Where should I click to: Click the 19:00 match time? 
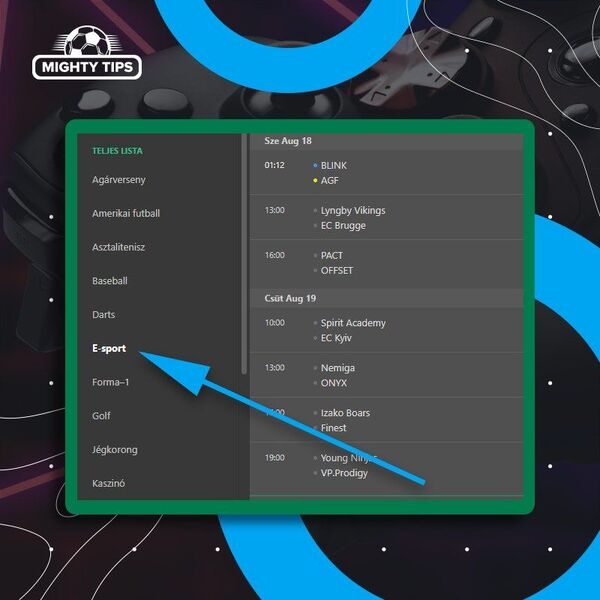(274, 458)
